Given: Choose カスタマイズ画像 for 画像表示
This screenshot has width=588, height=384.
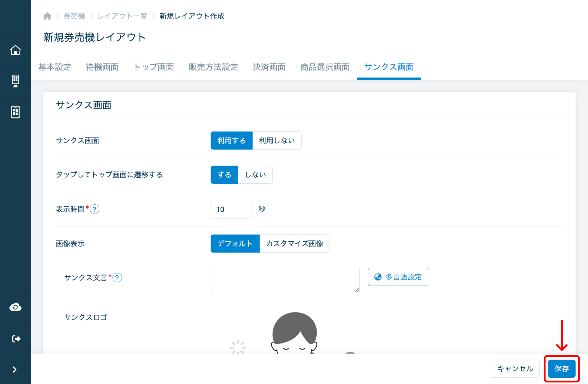Looking at the screenshot, I should pos(295,244).
